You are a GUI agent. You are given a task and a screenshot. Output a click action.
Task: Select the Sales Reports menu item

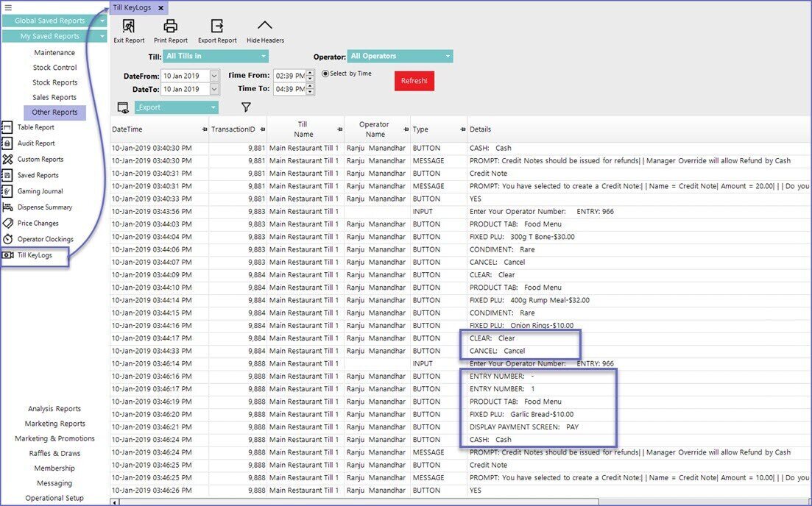point(54,97)
